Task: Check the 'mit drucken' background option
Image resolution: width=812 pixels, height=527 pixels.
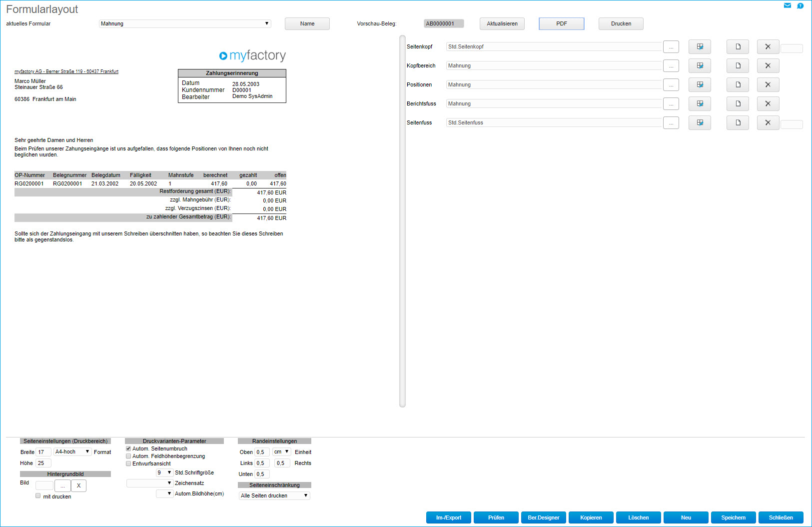Action: 38,496
